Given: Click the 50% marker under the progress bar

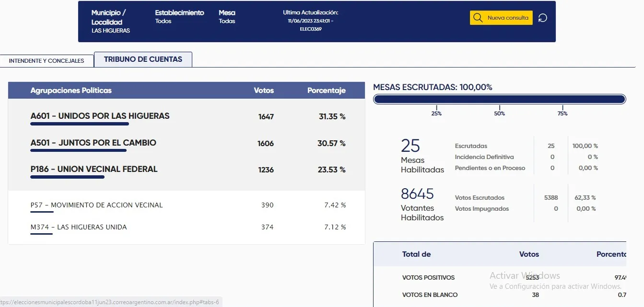Looking at the screenshot, I should point(499,114).
